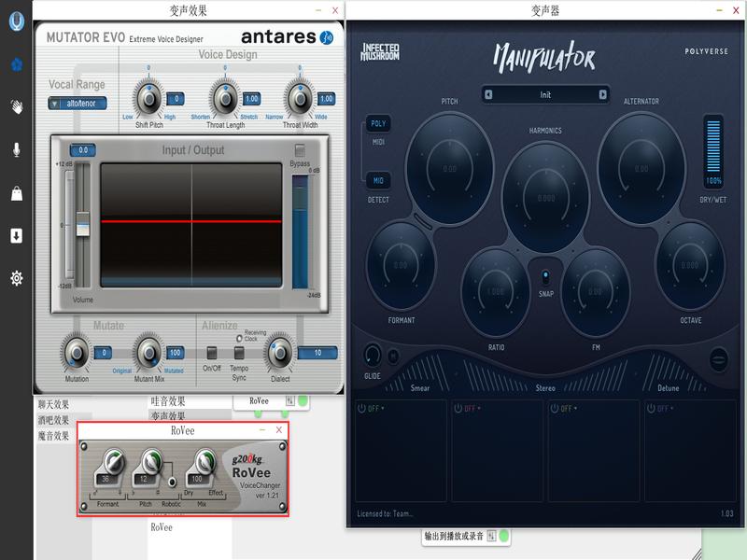Toggle the SNAP switch
The image size is (747, 560).
(x=545, y=277)
